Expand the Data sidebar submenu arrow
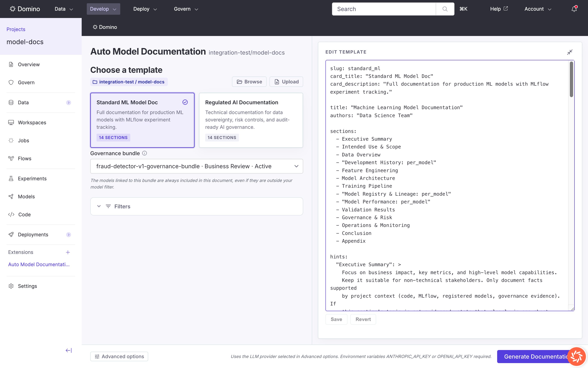This screenshot has height=368, width=588. coord(69,103)
